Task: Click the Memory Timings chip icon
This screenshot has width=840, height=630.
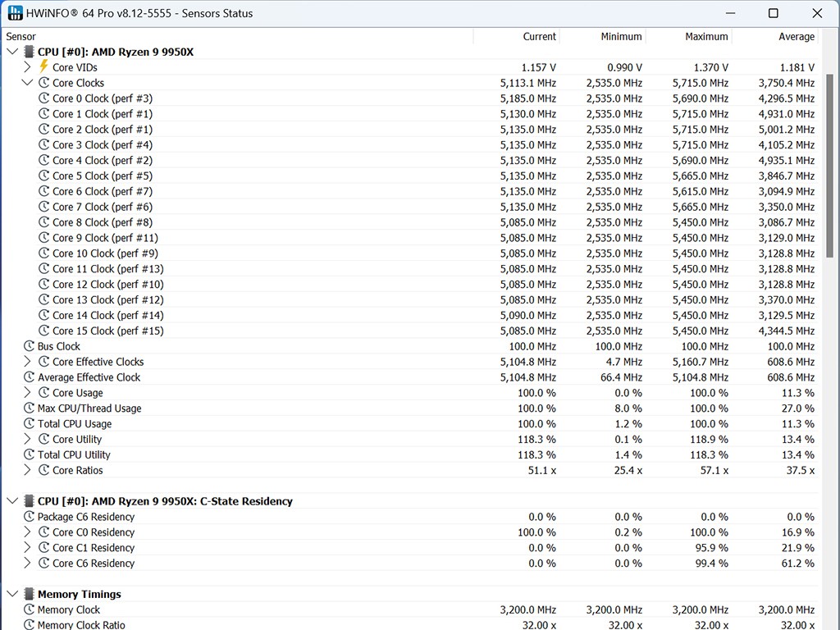Action: (x=29, y=594)
